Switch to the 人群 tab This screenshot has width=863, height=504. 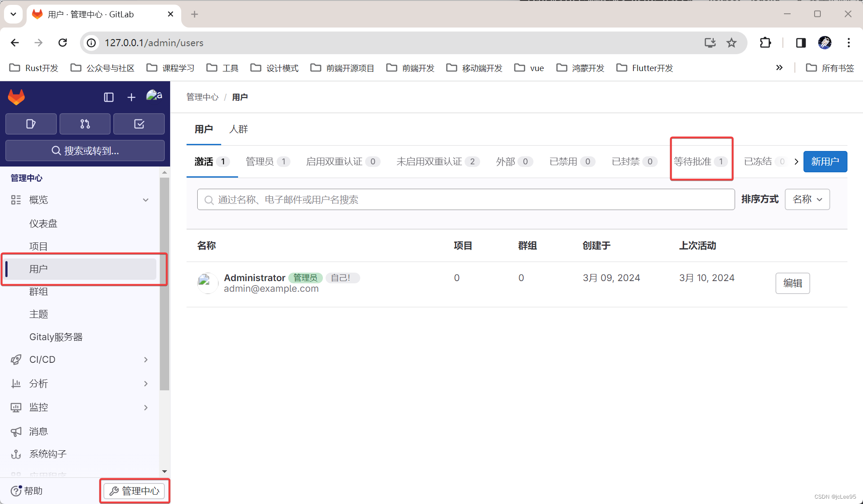tap(239, 129)
